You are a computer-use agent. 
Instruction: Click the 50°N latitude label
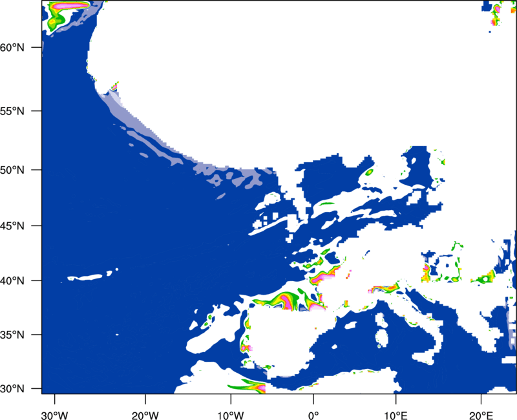tap(12, 170)
